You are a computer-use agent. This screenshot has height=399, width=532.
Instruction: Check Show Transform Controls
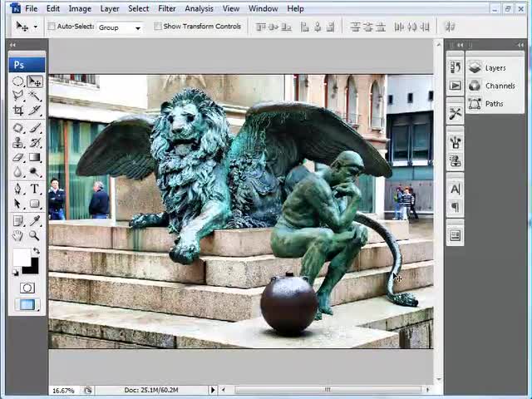pos(158,27)
